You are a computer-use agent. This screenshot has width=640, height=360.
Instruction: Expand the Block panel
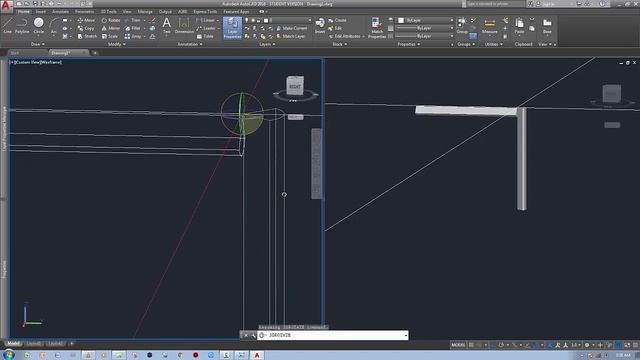pos(339,44)
